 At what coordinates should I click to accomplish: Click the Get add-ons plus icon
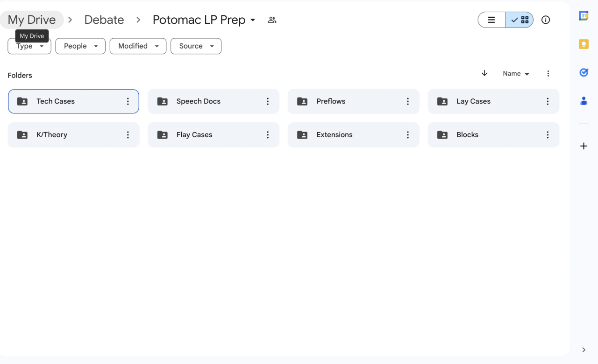[584, 146]
